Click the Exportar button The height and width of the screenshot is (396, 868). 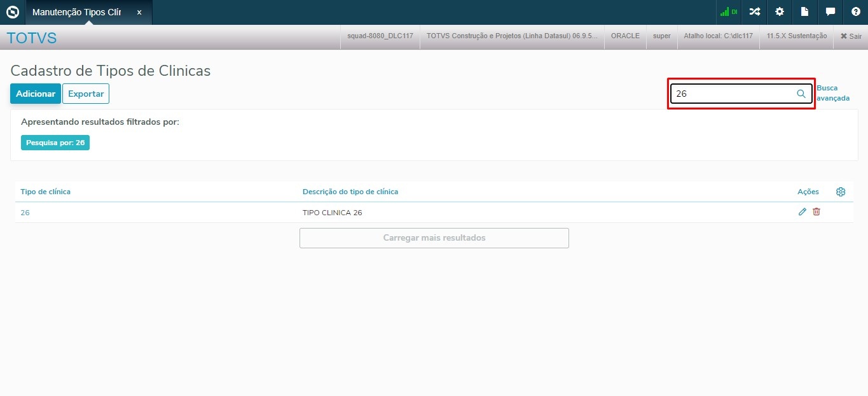[x=86, y=94]
